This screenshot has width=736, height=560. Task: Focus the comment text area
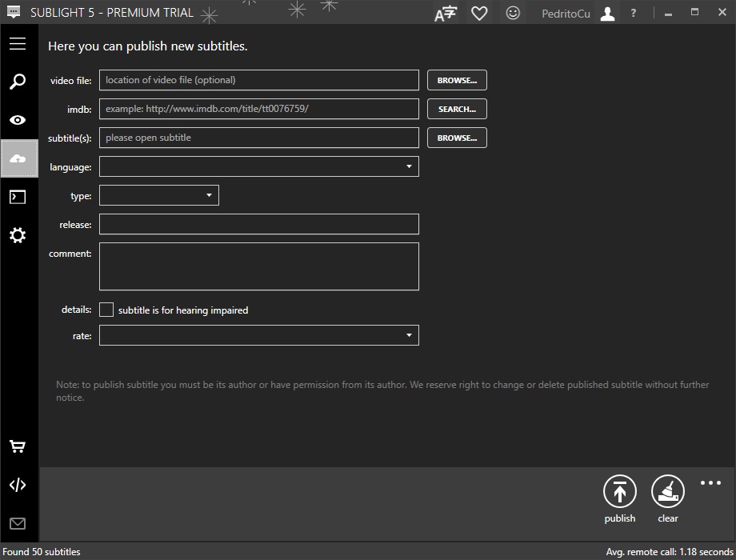[259, 266]
